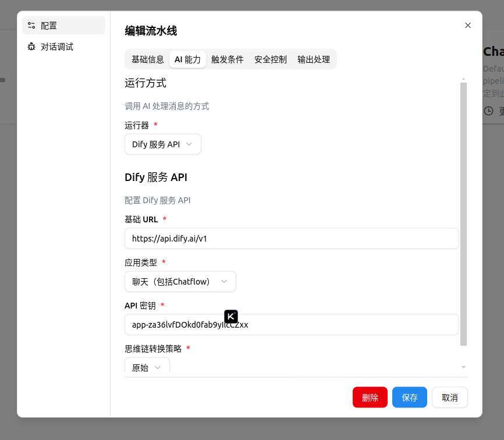
Task: Close the 编辑流水线 dialog
Action: (x=468, y=26)
